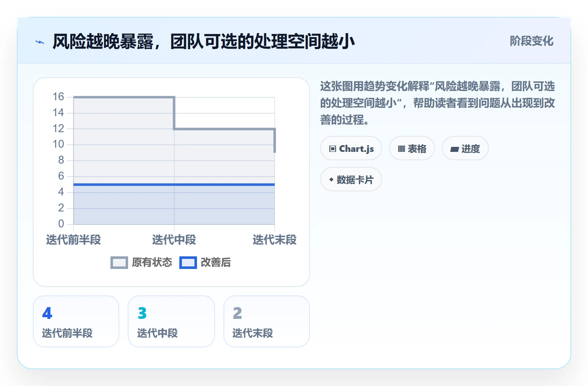Screen dimensions: 588x386
Task: Select the 数据卡片 tag pill
Action: [x=351, y=180]
